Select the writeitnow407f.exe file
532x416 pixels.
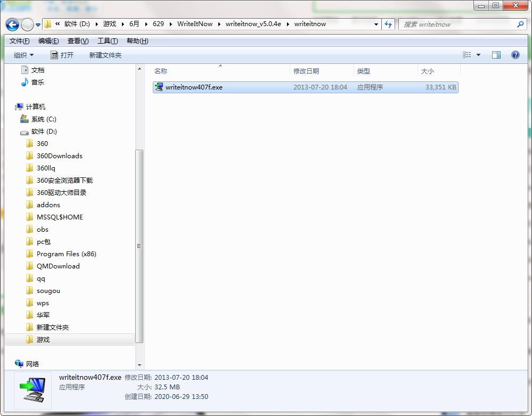click(305, 87)
